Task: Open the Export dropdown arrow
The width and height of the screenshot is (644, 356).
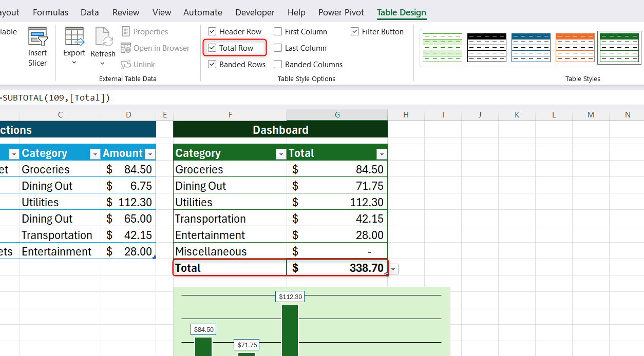Action: click(x=74, y=63)
